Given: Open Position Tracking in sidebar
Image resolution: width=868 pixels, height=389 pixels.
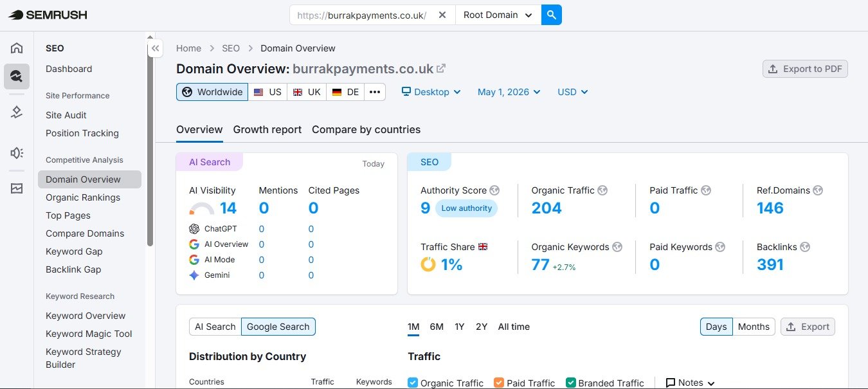Looking at the screenshot, I should pyautogui.click(x=82, y=133).
